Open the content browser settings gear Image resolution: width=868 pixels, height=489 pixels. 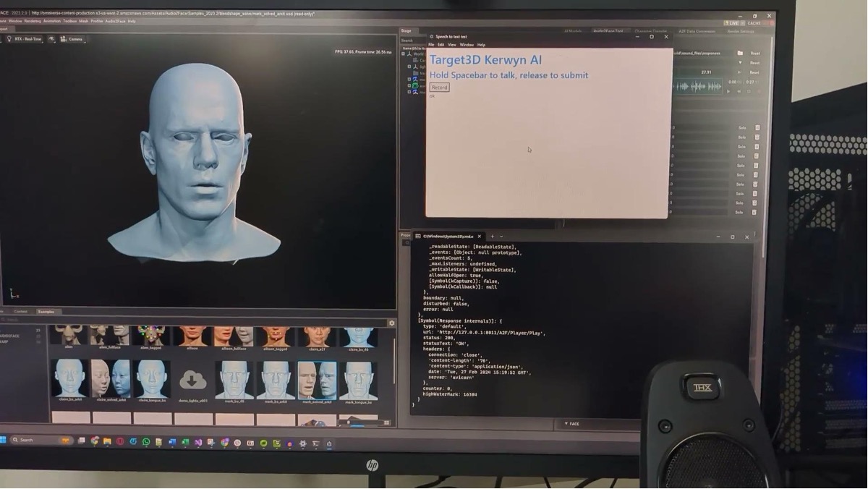tap(391, 323)
